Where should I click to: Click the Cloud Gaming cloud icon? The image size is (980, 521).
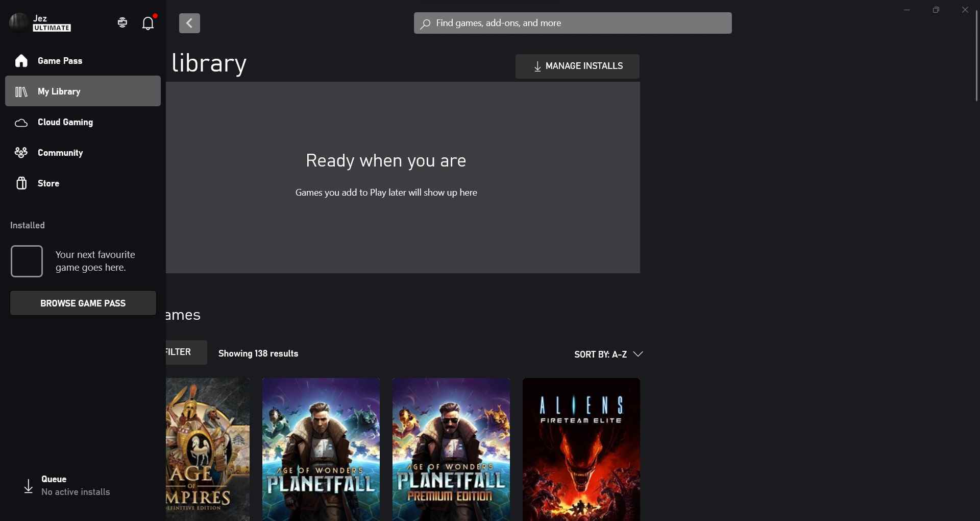click(21, 123)
